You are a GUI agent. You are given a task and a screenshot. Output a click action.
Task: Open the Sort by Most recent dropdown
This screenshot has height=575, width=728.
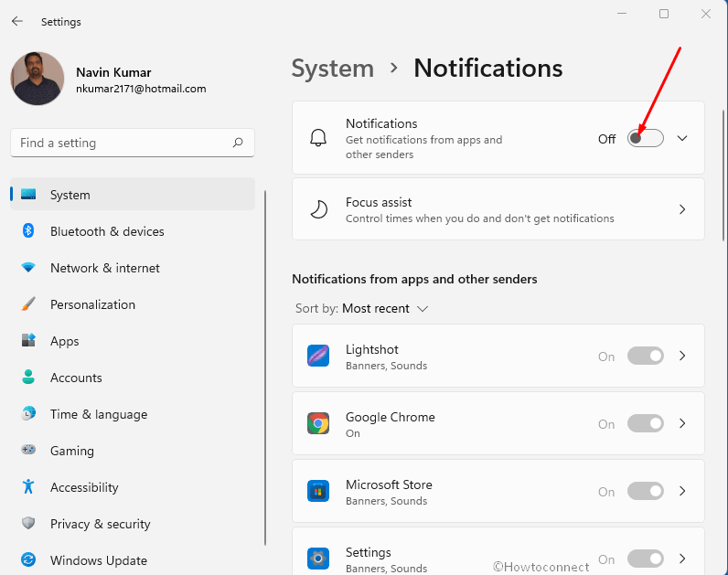(x=361, y=309)
